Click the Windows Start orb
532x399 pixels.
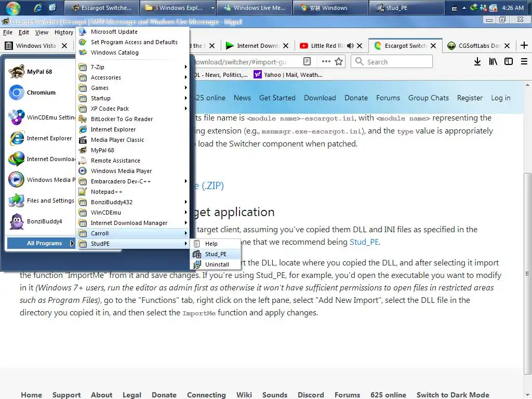tap(13, 7)
